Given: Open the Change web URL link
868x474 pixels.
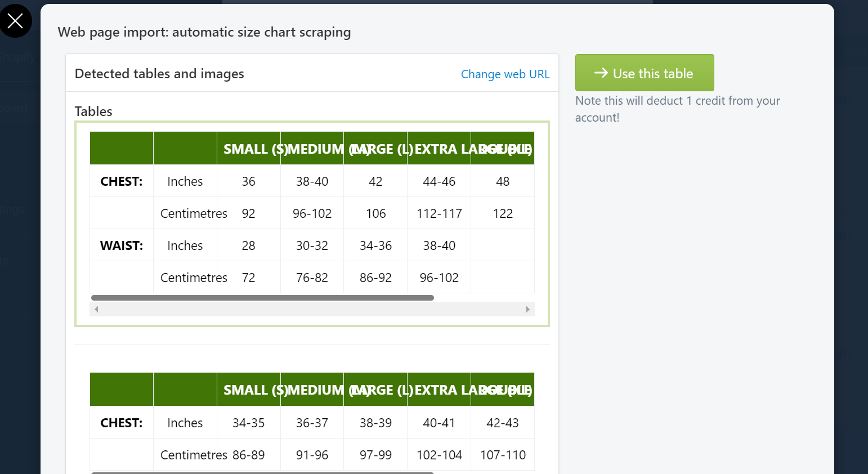Looking at the screenshot, I should pos(505,74).
